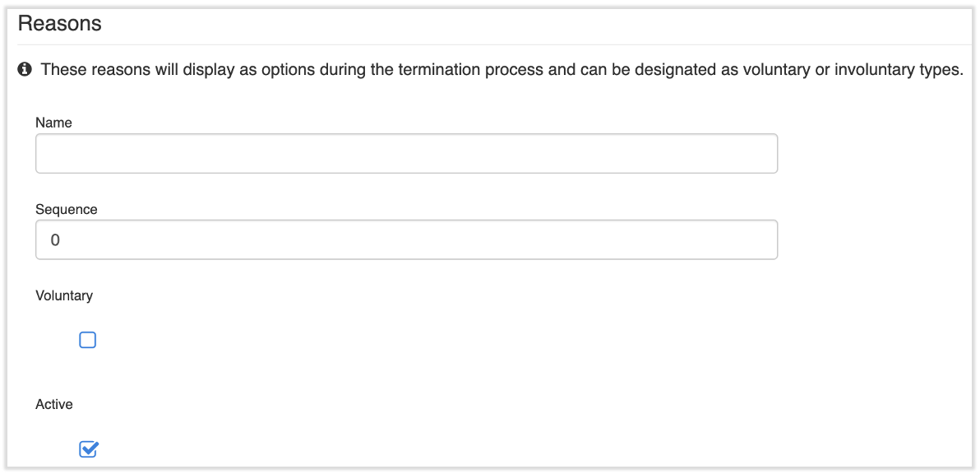Image resolution: width=980 pixels, height=474 pixels.
Task: Click the termination reasons description text
Action: (502, 70)
